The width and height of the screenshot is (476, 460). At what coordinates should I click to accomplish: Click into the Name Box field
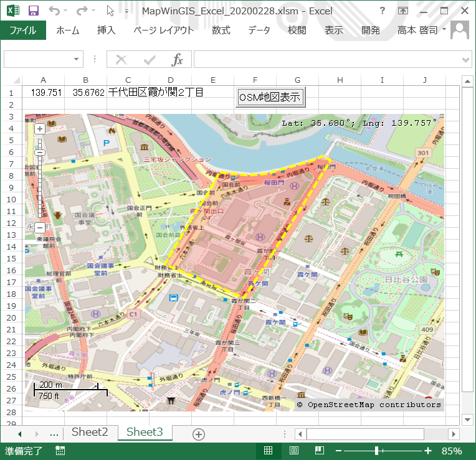pos(37,59)
